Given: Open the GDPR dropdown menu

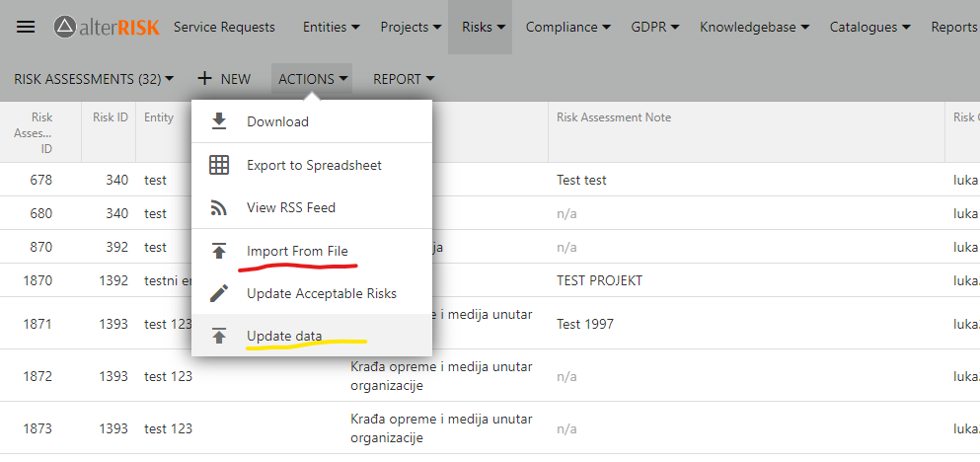Looking at the screenshot, I should pyautogui.click(x=655, y=27).
